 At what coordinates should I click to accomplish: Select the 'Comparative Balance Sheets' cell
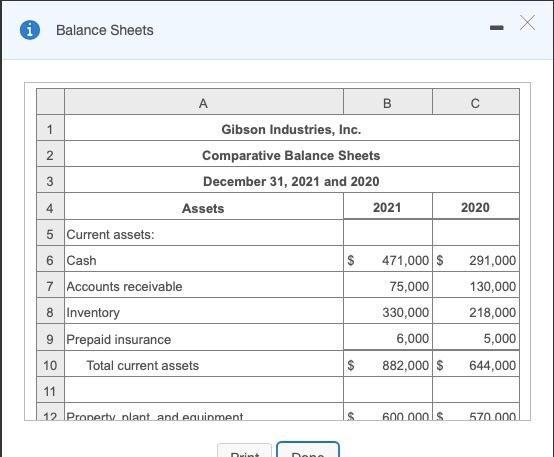tap(292, 155)
